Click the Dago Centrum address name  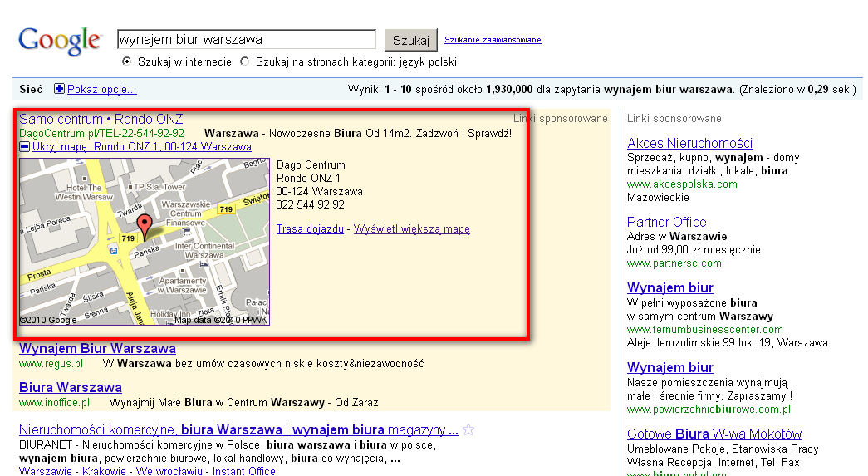(311, 165)
